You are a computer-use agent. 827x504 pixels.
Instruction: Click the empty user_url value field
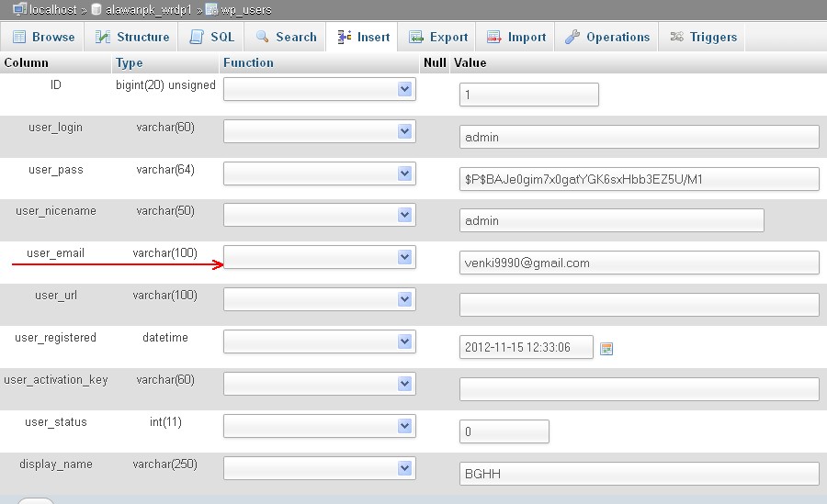point(640,305)
